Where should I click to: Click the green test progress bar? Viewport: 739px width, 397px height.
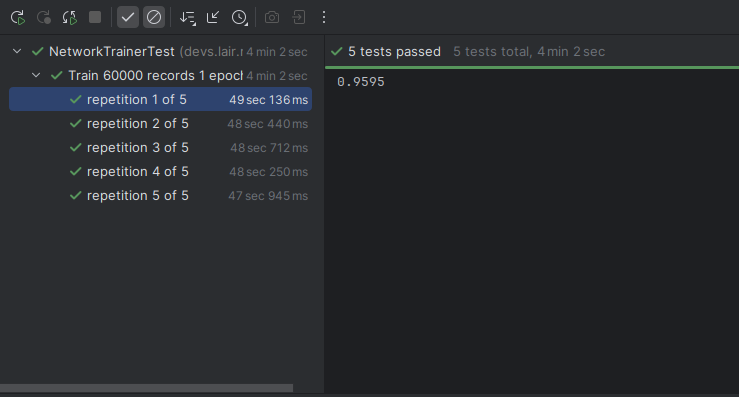tap(532, 67)
